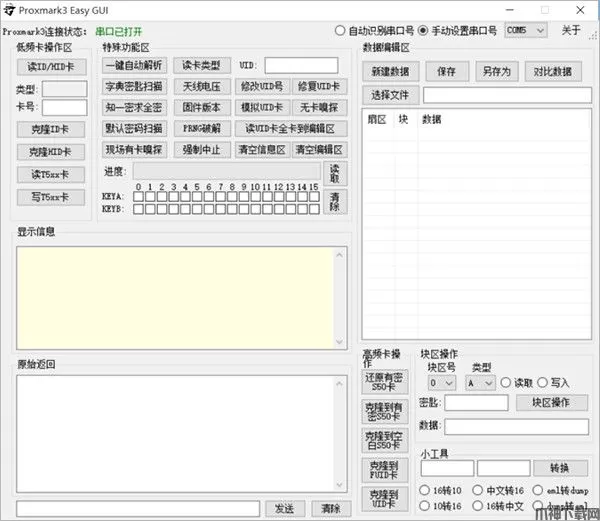Viewport: 600px width, 521px height.
Task: Open the key 类型 dropdown showing A
Action: pos(480,383)
